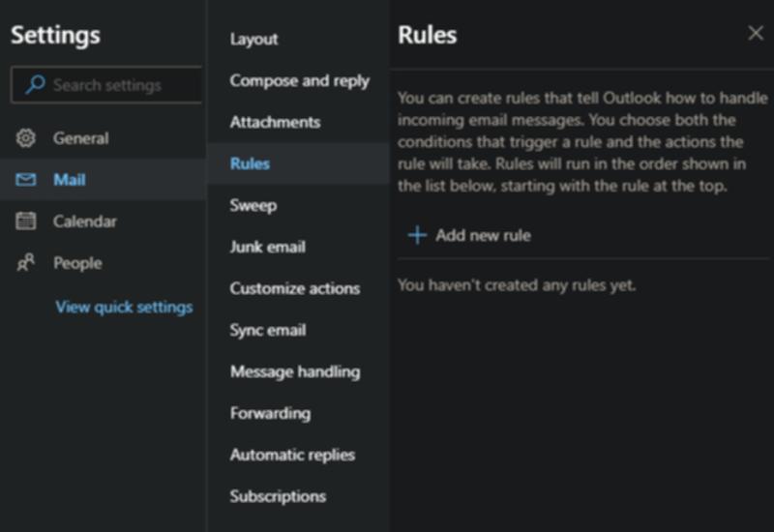Navigate to Junk email settings
The image size is (774, 532).
[x=267, y=248]
